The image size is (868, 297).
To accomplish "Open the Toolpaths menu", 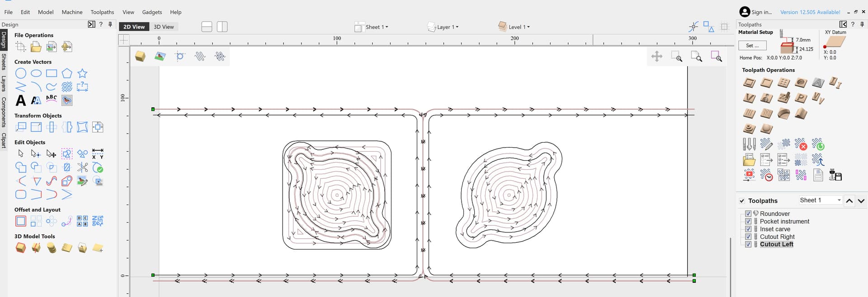I will pyautogui.click(x=102, y=12).
